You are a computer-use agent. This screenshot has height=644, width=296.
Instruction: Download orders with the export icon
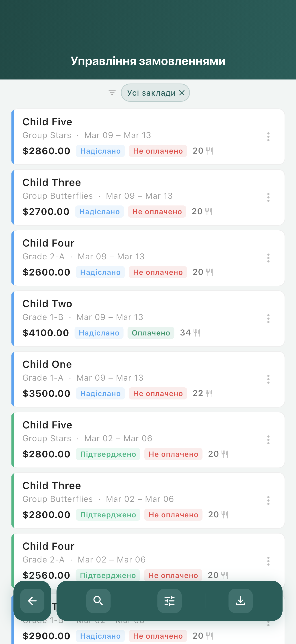click(x=240, y=600)
